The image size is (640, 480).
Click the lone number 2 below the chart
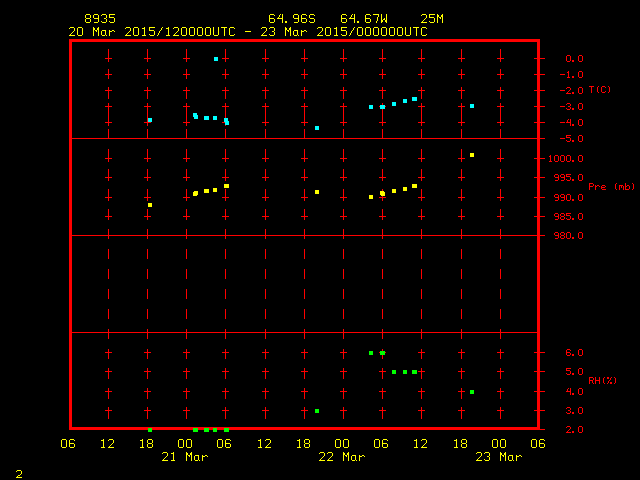pos(19,474)
